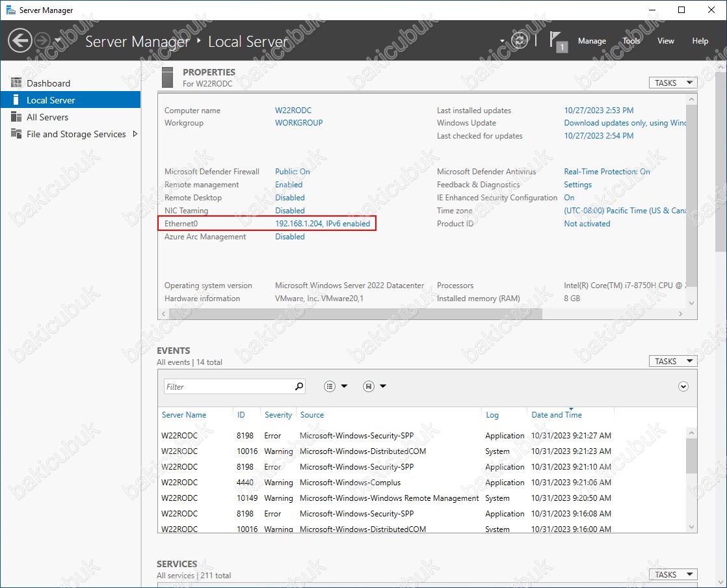This screenshot has height=588, width=727.
Task: Sort events by Date and Time column
Action: click(x=557, y=415)
